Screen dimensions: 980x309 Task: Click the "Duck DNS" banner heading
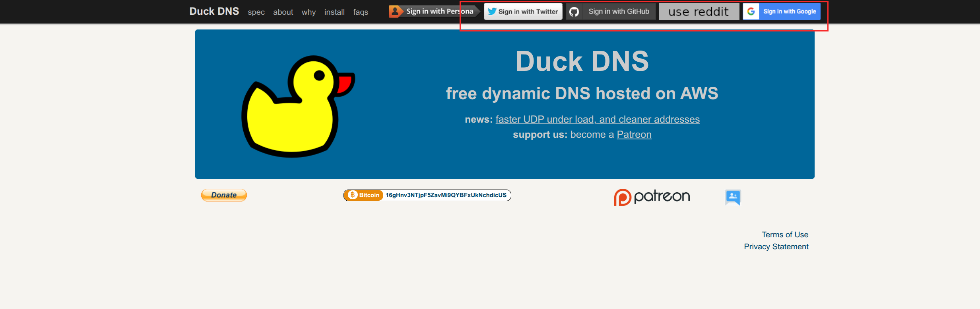tap(582, 61)
